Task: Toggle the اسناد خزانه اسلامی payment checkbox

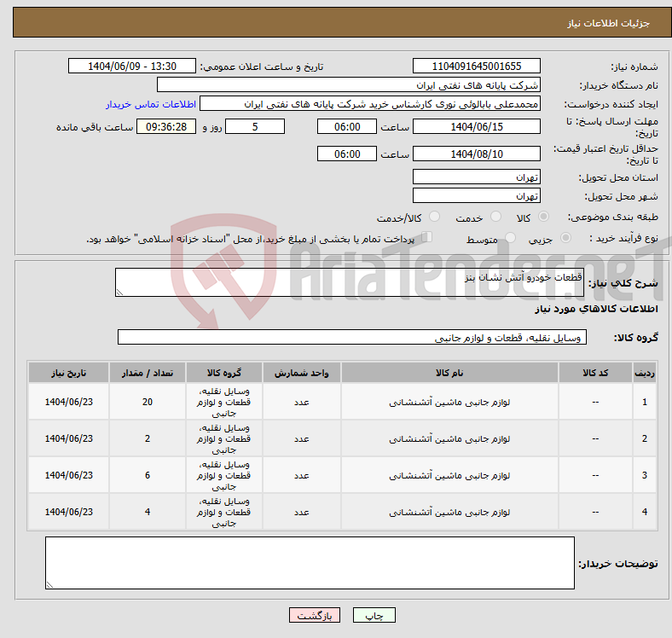Action: pyautogui.click(x=427, y=237)
